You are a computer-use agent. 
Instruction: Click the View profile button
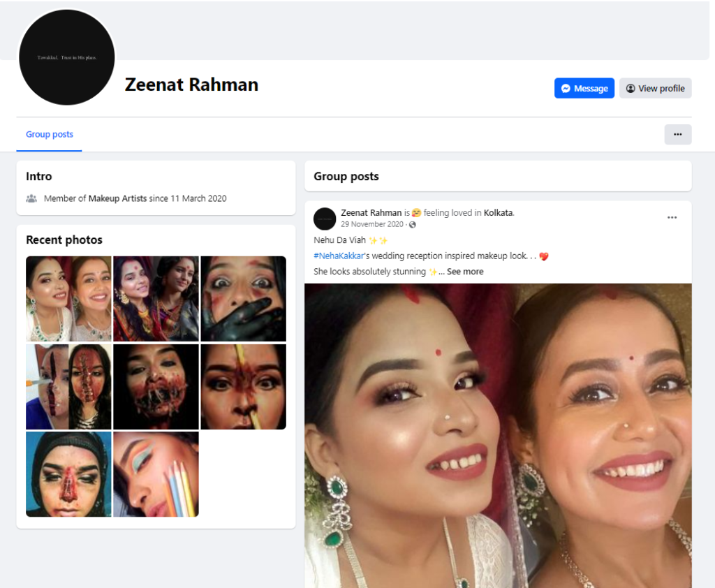pyautogui.click(x=655, y=88)
